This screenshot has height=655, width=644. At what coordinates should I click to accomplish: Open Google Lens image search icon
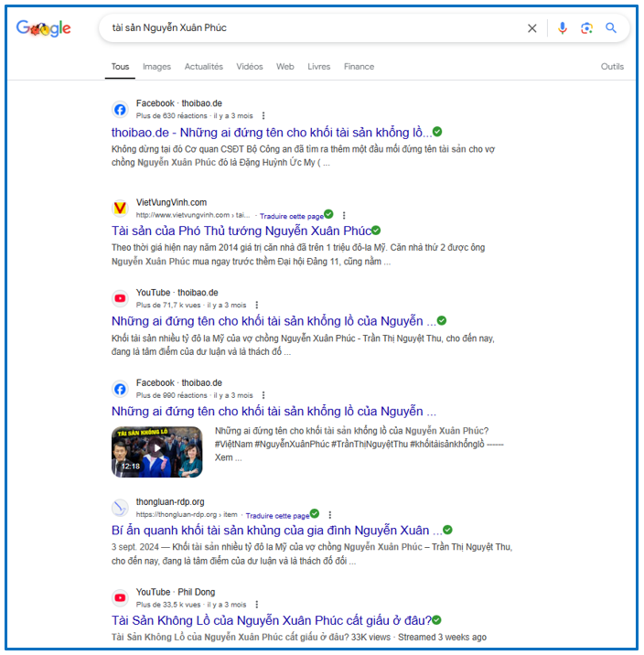pos(586,28)
